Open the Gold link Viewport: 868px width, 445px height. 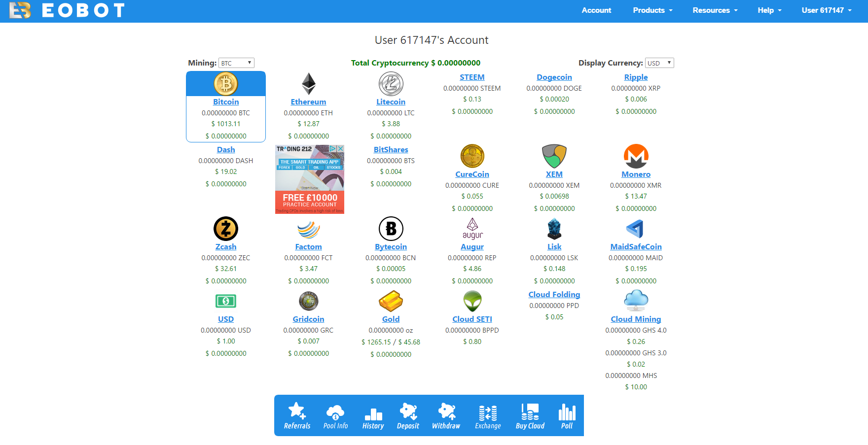point(391,319)
